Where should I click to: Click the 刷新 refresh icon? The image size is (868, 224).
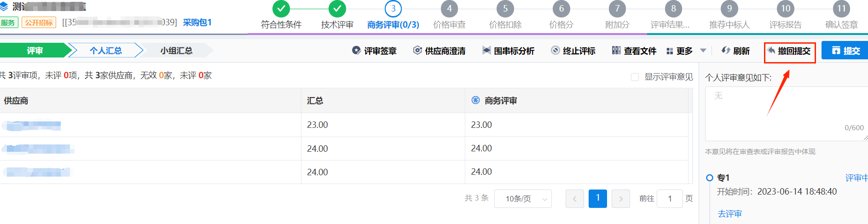(726, 51)
